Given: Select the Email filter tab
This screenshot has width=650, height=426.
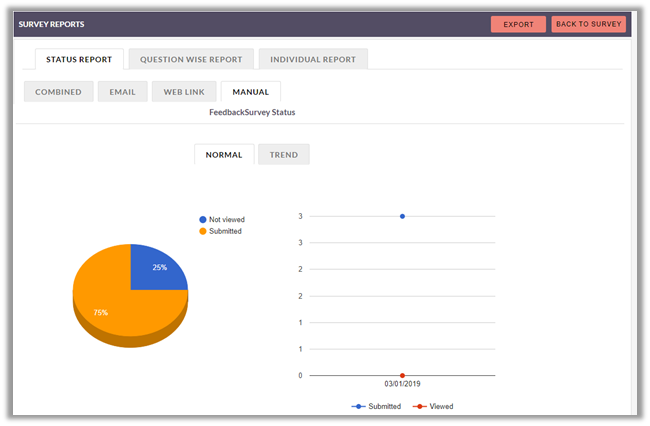Looking at the screenshot, I should point(122,92).
